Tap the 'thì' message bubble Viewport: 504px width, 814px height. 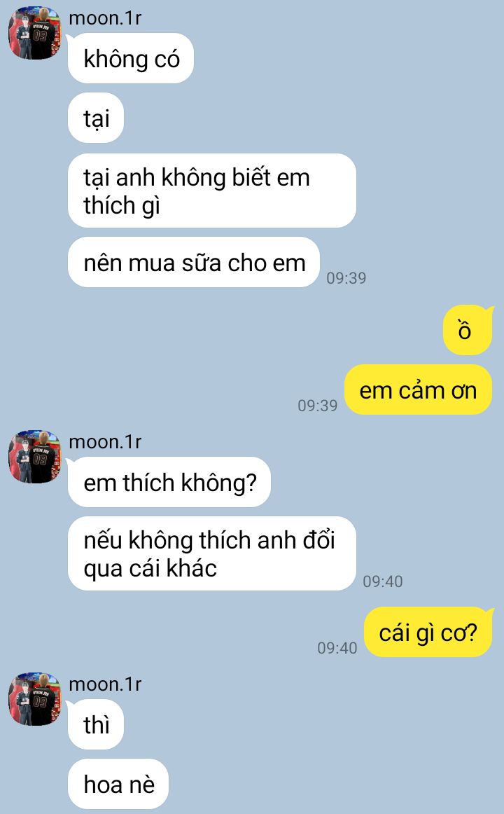[96, 725]
